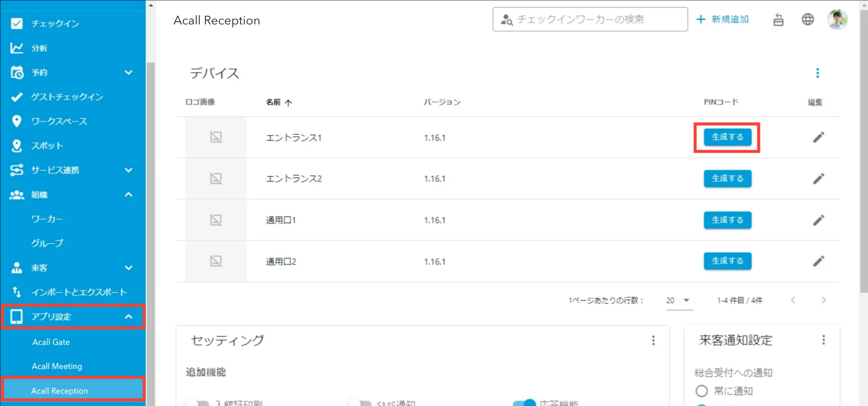Open スポット via its person-pin icon
This screenshot has height=406, width=868.
point(16,146)
